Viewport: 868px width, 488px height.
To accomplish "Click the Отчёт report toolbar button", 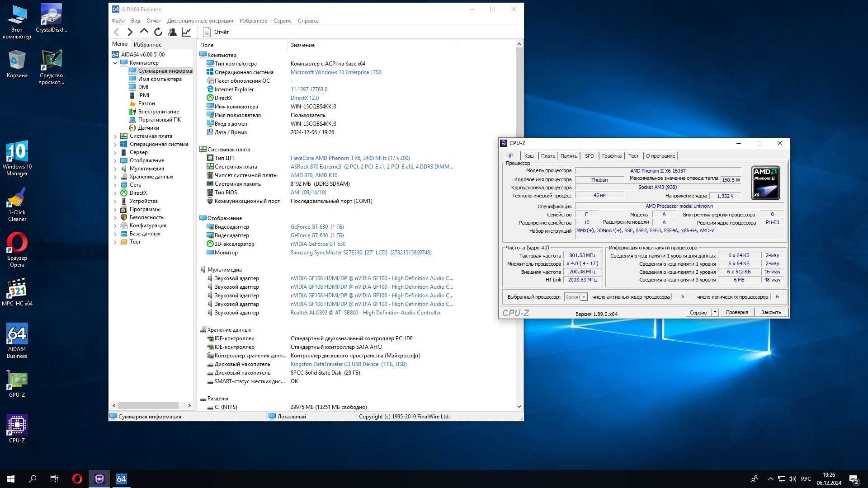I will click(x=216, y=32).
